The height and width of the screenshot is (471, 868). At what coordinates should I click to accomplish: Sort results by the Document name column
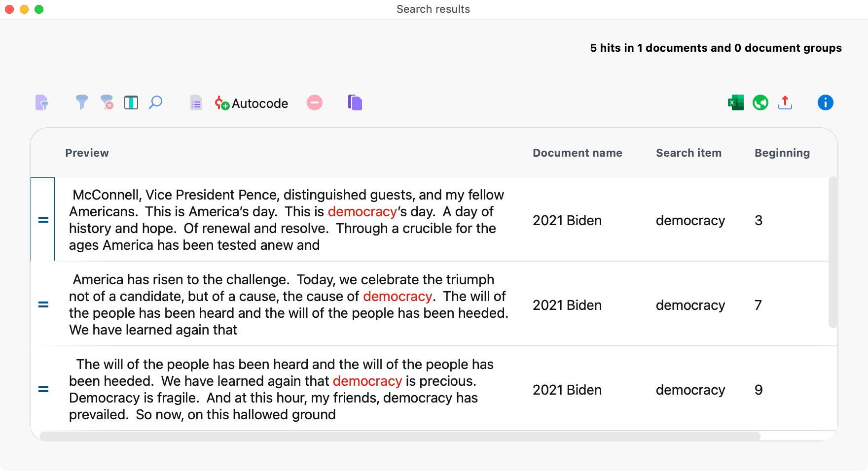(577, 153)
